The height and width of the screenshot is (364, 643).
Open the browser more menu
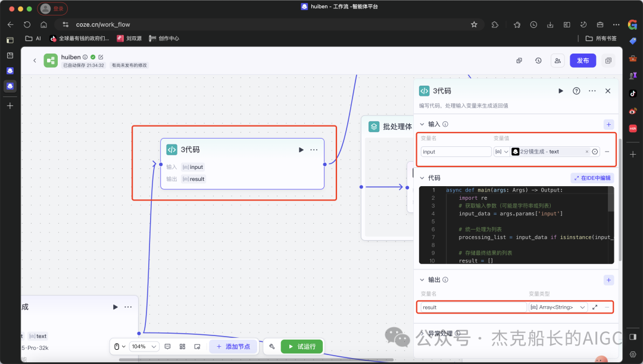pos(616,24)
